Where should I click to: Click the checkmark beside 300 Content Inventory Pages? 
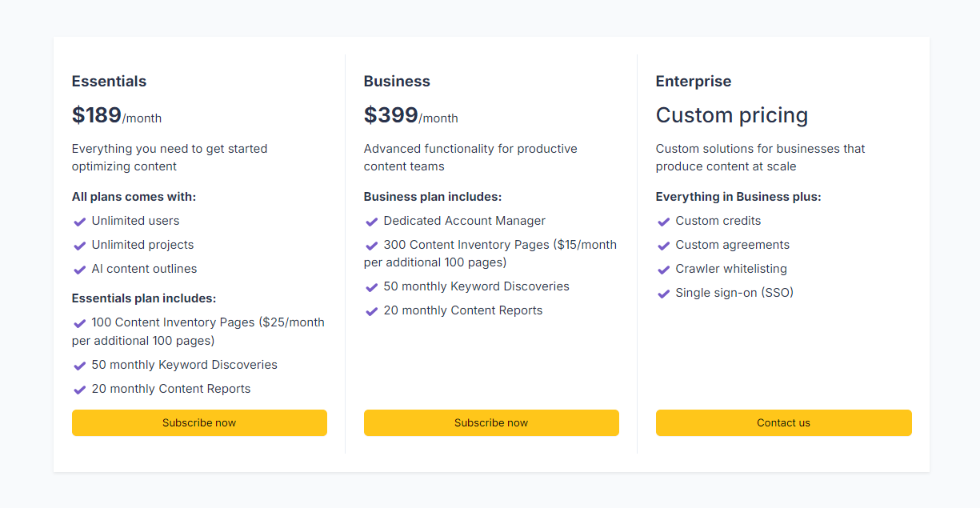[x=371, y=246]
